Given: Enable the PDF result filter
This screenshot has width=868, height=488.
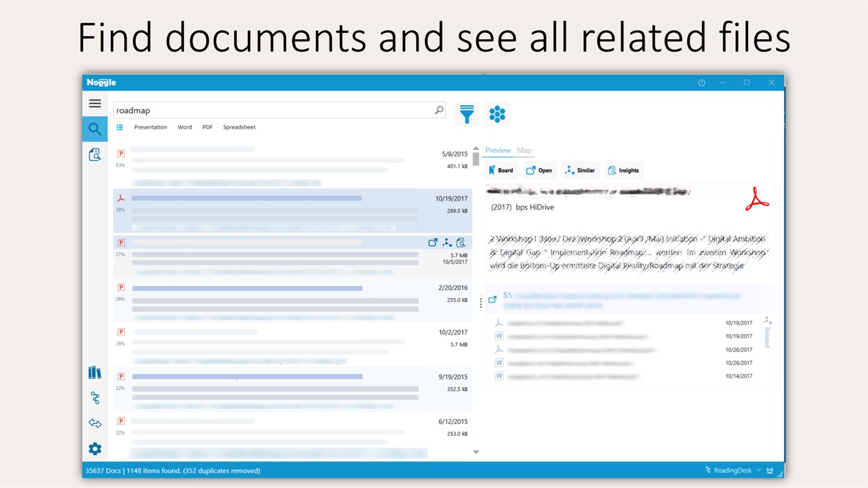Looking at the screenshot, I should (207, 126).
